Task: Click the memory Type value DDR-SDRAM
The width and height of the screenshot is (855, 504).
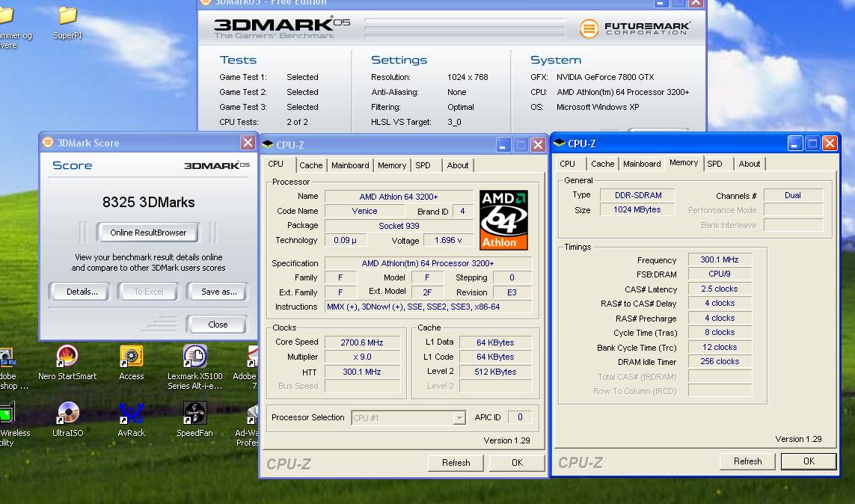Action: [x=637, y=195]
